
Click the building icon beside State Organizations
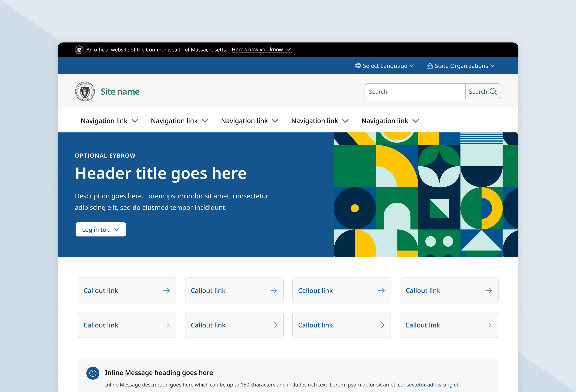point(430,66)
